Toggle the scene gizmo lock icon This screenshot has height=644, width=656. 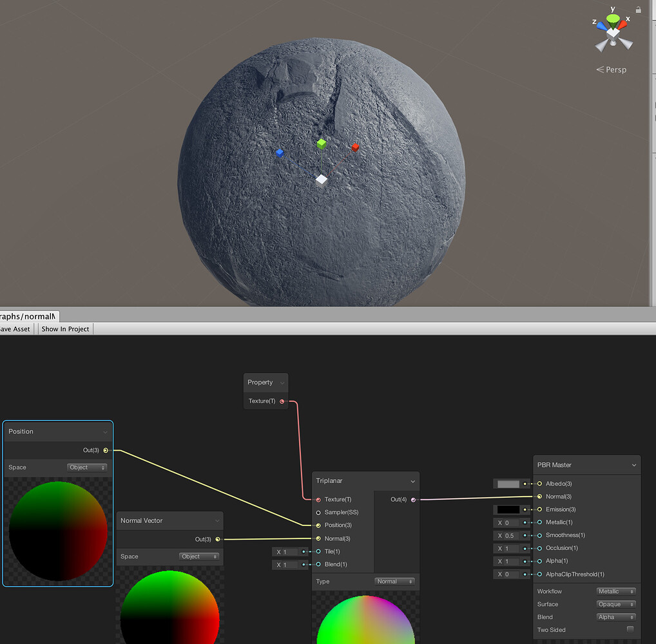point(639,10)
